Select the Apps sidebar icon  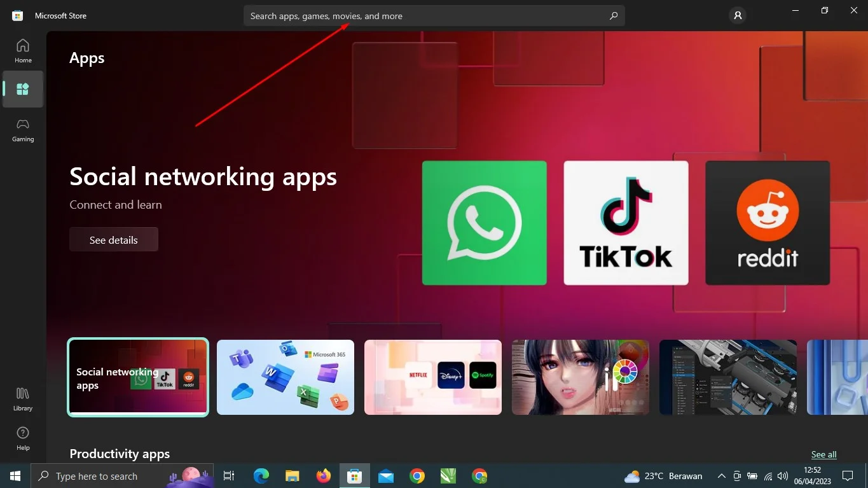(23, 89)
